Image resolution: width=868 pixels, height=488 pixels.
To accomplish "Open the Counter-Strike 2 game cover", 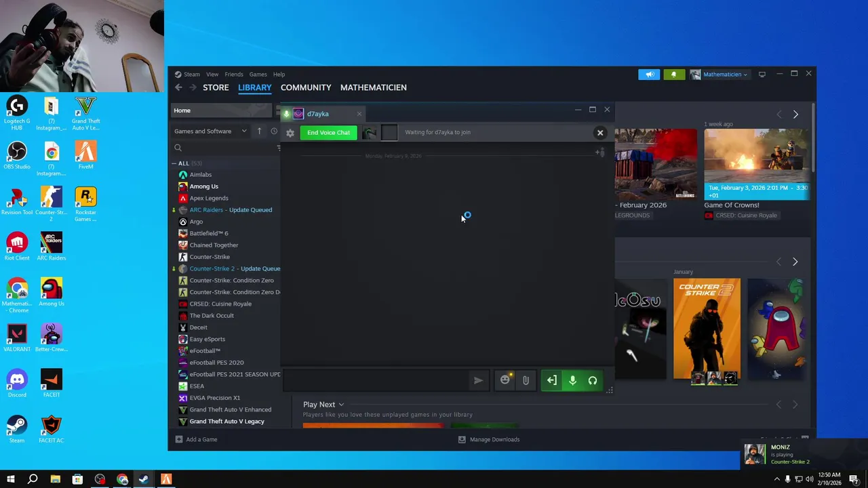I will [707, 329].
